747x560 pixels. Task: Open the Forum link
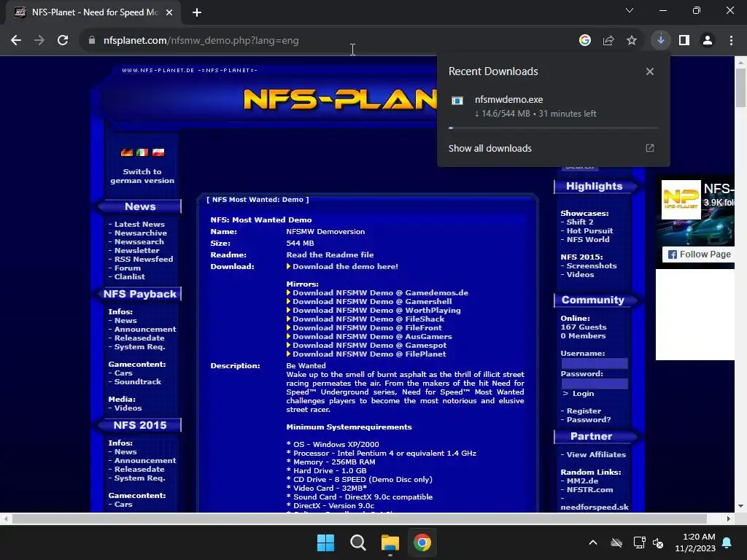point(127,268)
